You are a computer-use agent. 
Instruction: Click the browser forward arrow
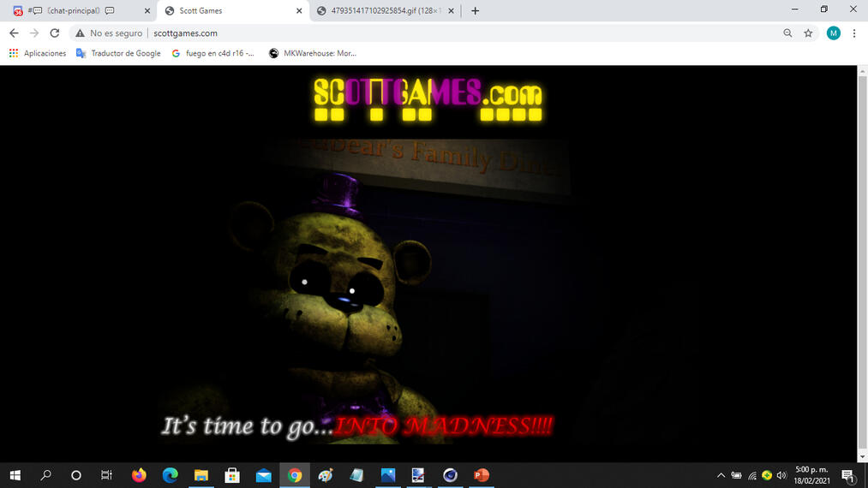pyautogui.click(x=34, y=33)
